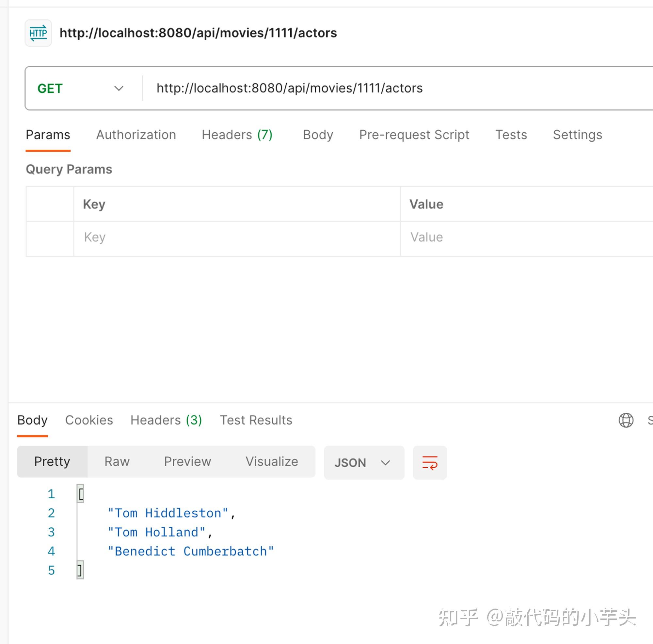This screenshot has height=644, width=653.
Task: Open the request Settings tab
Action: click(577, 135)
